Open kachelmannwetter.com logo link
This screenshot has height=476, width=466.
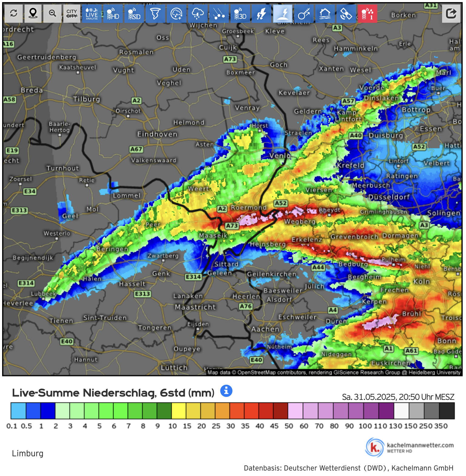pos(410,447)
